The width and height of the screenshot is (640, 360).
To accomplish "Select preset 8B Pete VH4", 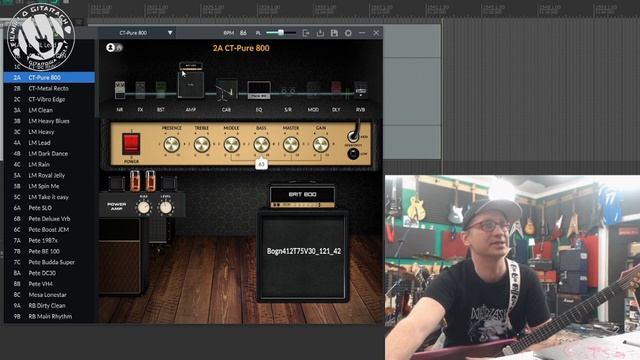I will point(49,284).
